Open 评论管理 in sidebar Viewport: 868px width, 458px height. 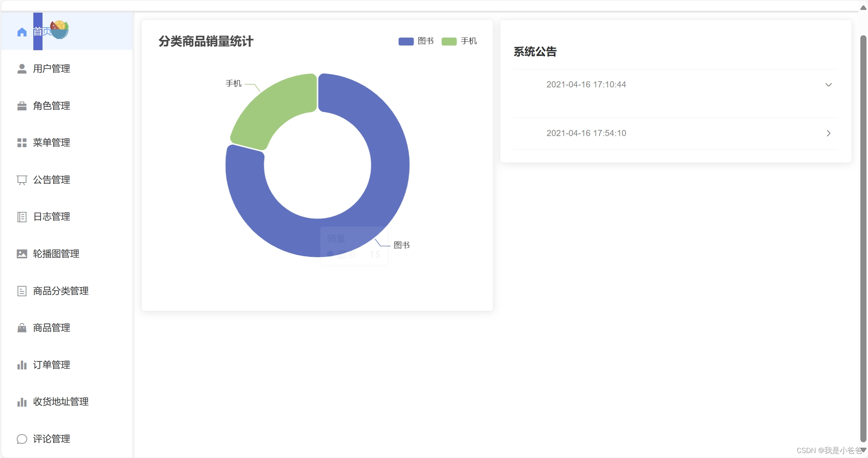coord(51,439)
